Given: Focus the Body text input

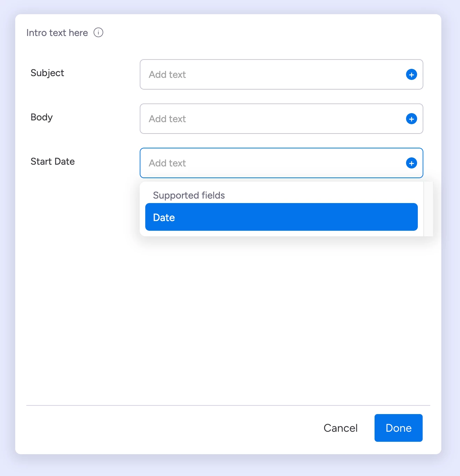Looking at the screenshot, I should (270, 119).
